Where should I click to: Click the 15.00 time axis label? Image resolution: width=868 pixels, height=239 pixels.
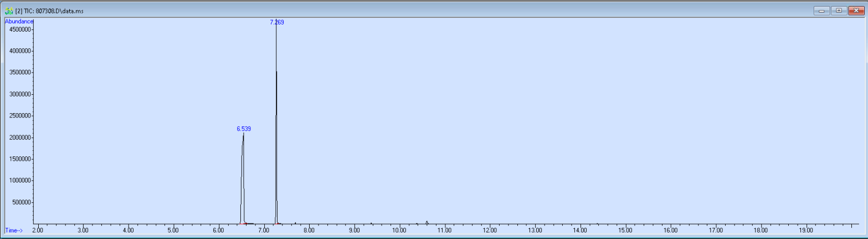(625, 230)
